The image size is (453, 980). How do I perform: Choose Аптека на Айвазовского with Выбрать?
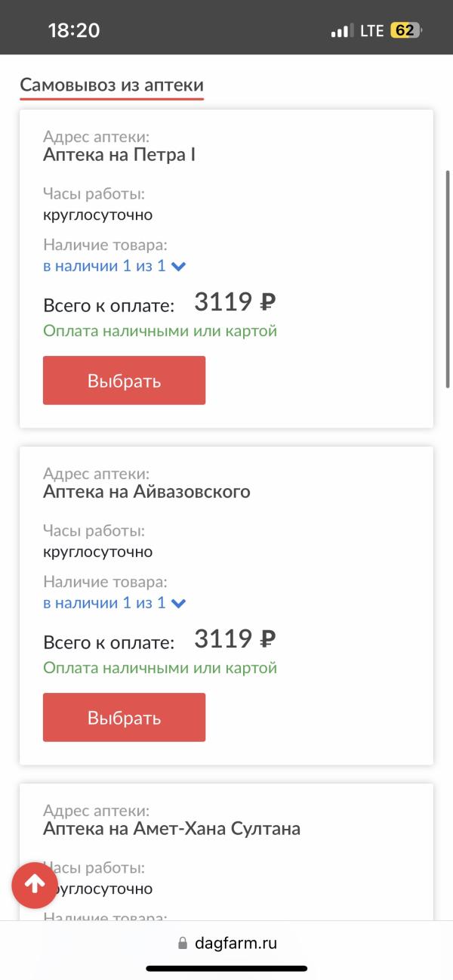click(x=124, y=717)
